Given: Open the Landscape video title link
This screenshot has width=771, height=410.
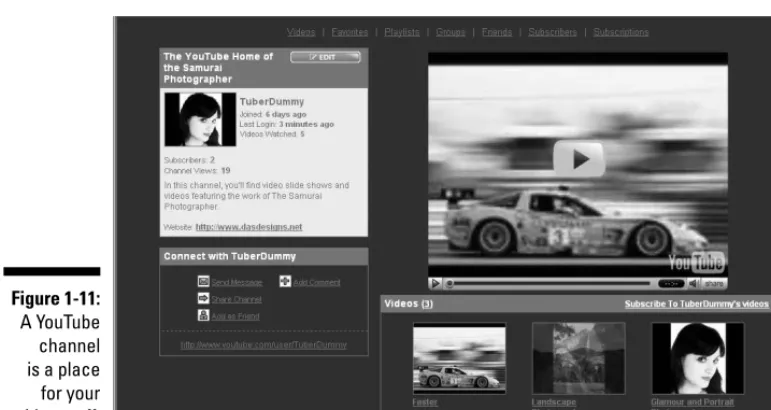Looking at the screenshot, I should click(x=554, y=402).
